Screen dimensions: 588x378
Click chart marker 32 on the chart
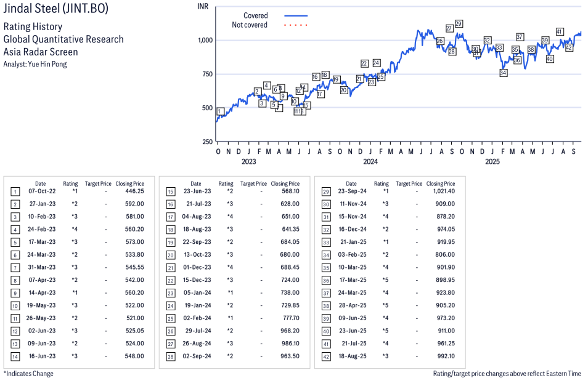point(487,41)
